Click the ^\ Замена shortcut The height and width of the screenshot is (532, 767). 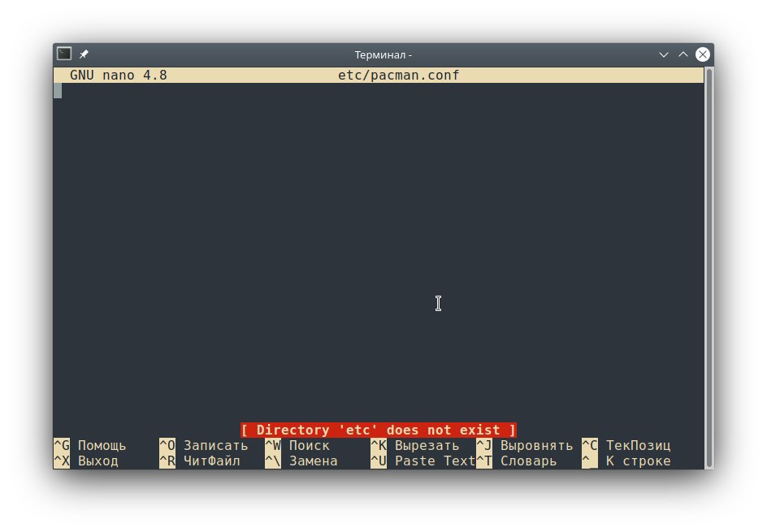[x=301, y=461]
